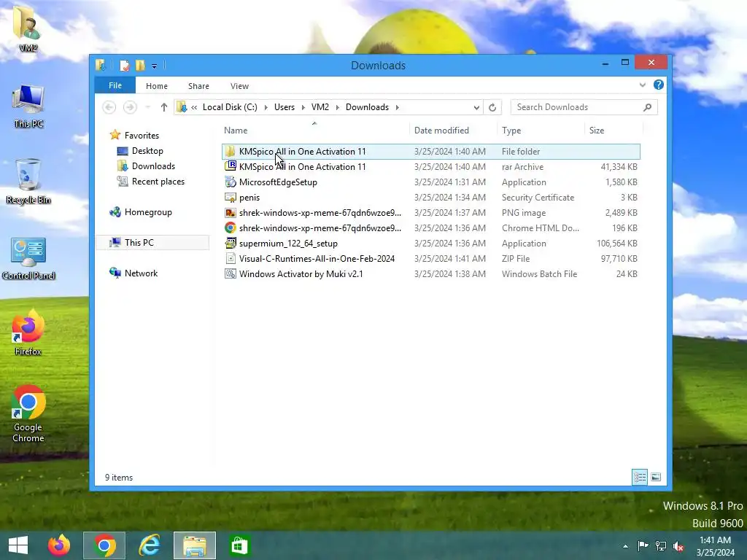Open the Windows Start button
The image size is (747, 560).
coord(18,545)
